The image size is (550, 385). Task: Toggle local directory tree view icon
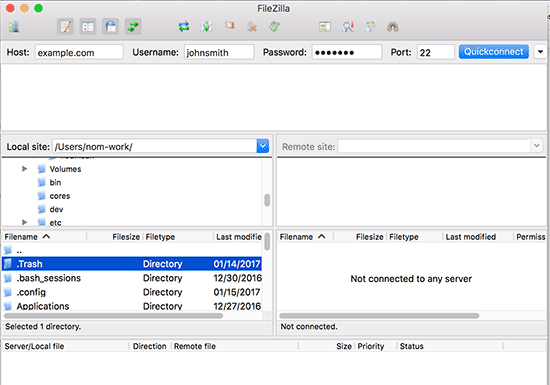pyautogui.click(x=88, y=27)
